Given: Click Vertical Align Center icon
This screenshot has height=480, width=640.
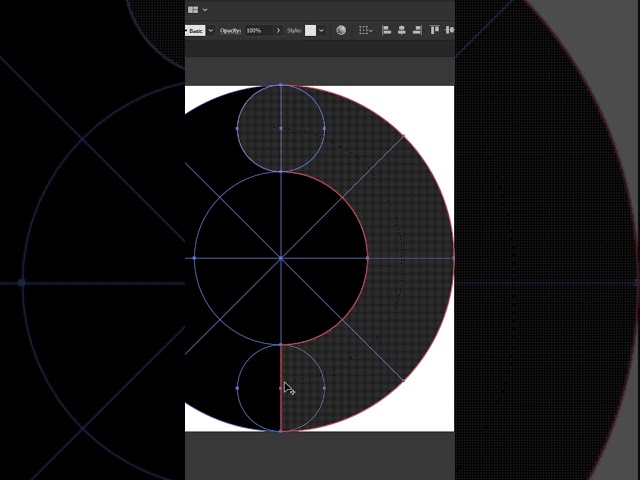Looking at the screenshot, I should coord(449,30).
